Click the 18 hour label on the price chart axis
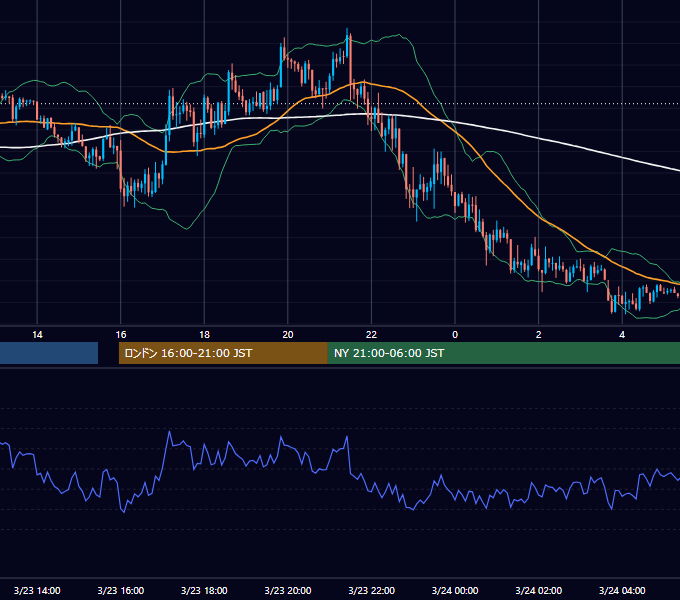This screenshot has width=680, height=600. click(x=204, y=335)
